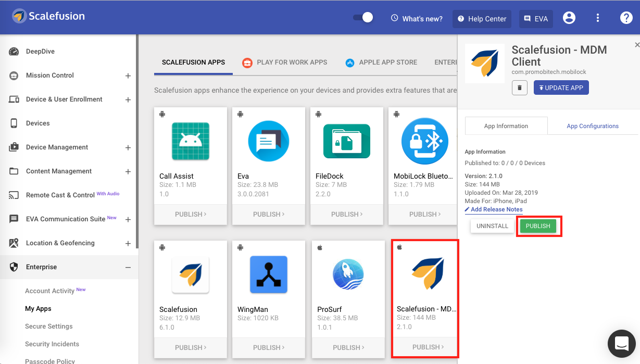Open Devices in the sidebar
The width and height of the screenshot is (640, 364).
click(x=38, y=123)
